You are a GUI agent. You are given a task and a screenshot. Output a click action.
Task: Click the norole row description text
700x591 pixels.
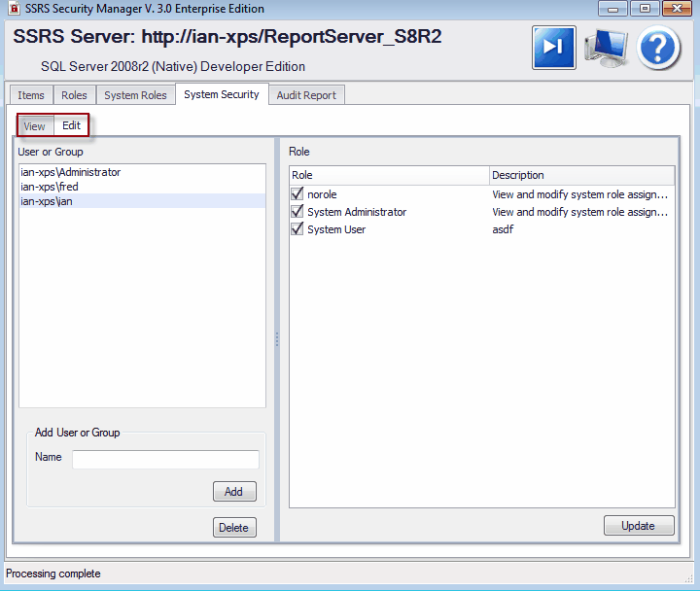coord(579,194)
